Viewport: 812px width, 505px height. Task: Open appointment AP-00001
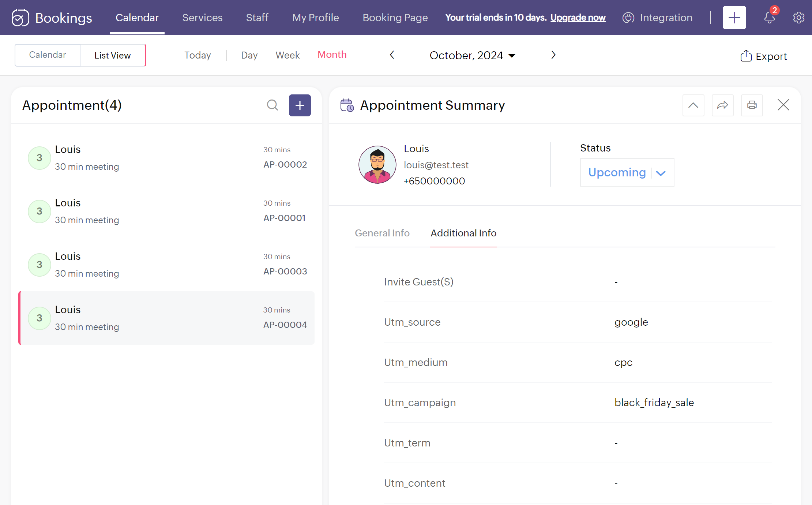point(166,211)
